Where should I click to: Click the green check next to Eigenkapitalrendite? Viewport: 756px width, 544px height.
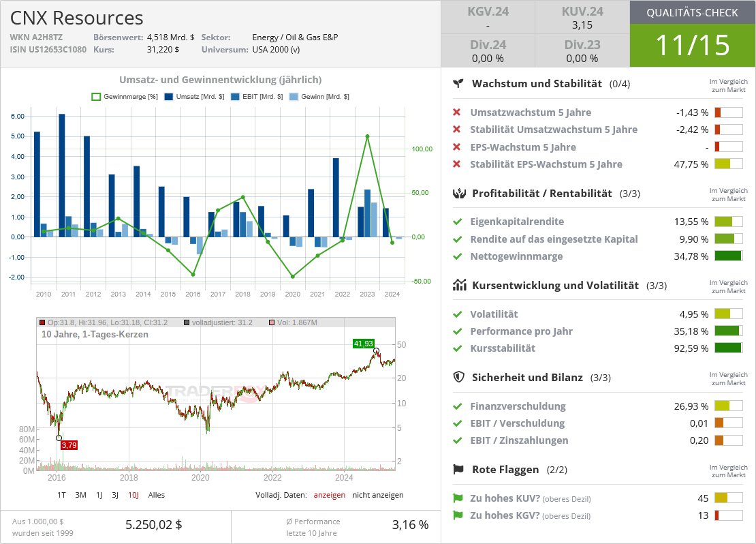458,222
